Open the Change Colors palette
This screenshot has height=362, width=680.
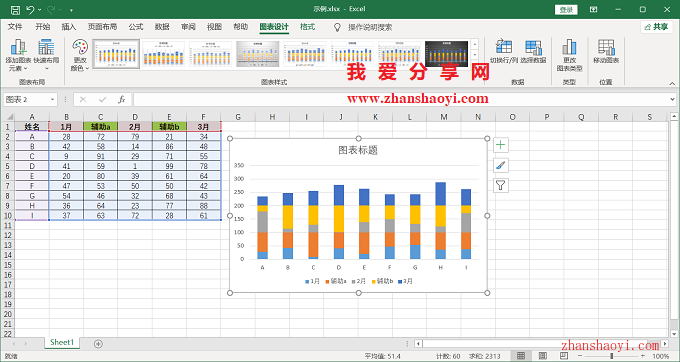point(80,55)
